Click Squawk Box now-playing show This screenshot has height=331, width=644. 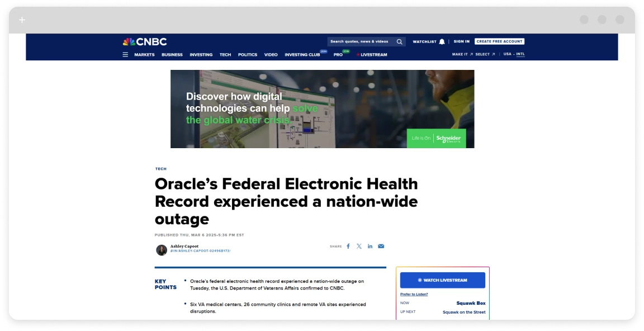click(471, 303)
